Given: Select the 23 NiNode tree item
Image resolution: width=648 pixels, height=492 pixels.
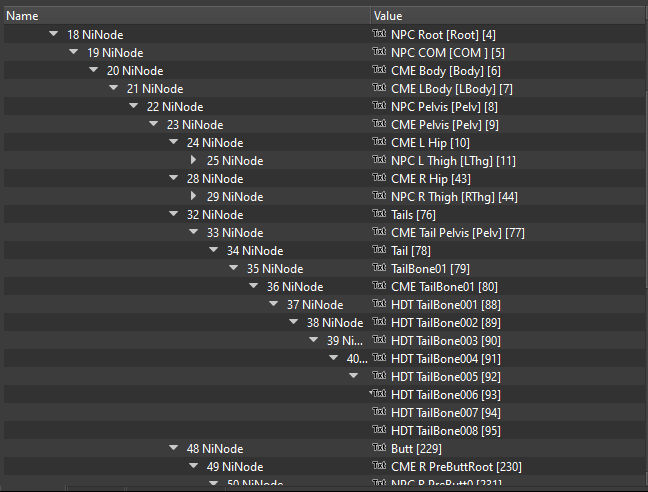Looking at the screenshot, I should point(195,124).
